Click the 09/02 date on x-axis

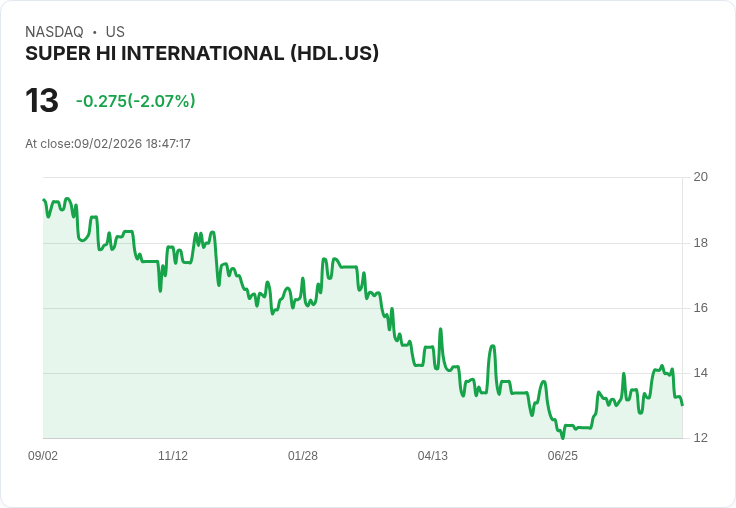point(43,455)
